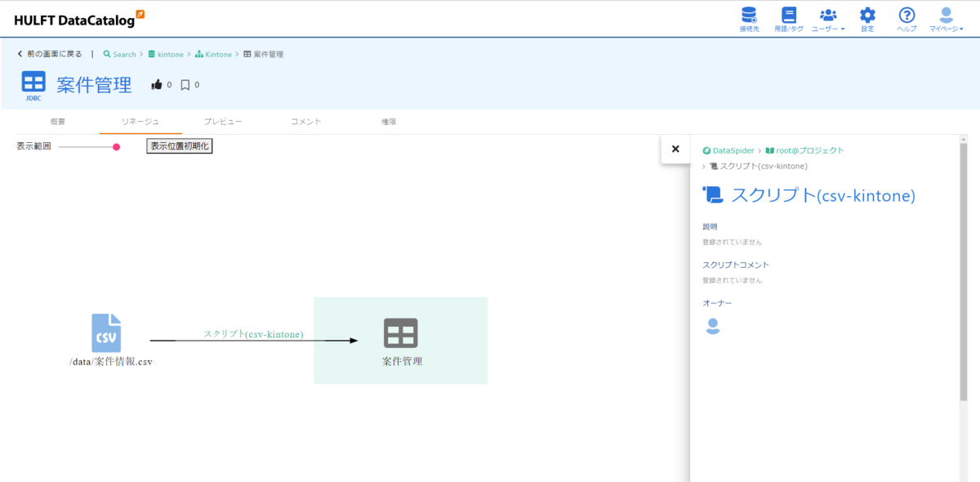The height and width of the screenshot is (482, 980).
Task: Click the スクリプト(csv-kintone) panel breadcrumb
Action: click(x=759, y=166)
